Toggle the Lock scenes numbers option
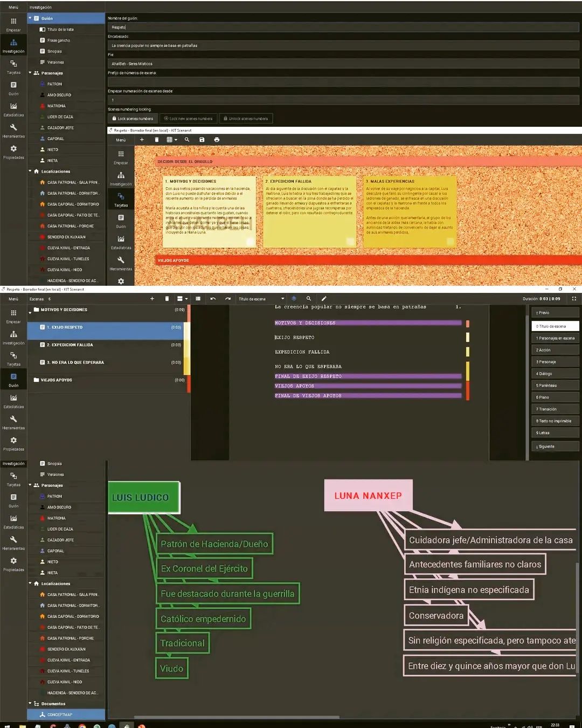Viewport: 582px width, 728px height. click(x=133, y=119)
